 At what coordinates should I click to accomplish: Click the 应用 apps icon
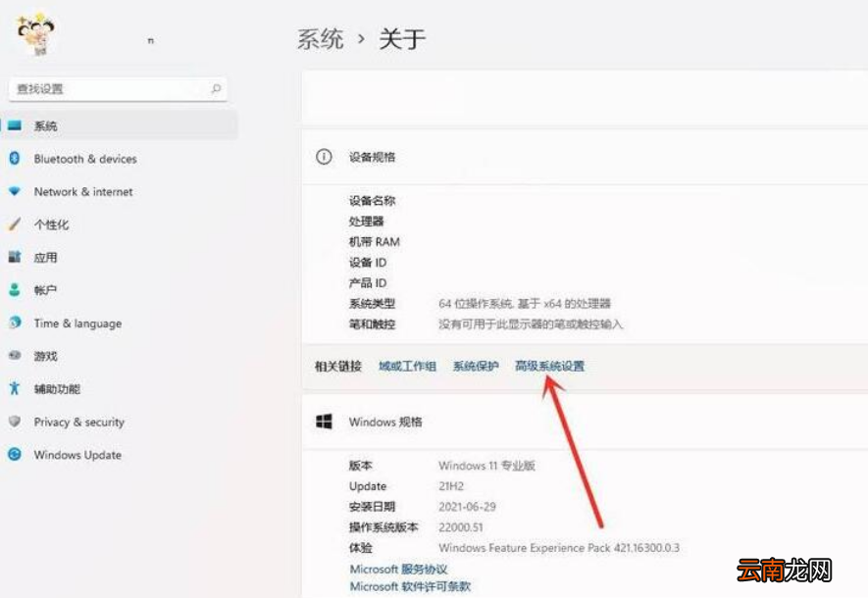coord(15,257)
